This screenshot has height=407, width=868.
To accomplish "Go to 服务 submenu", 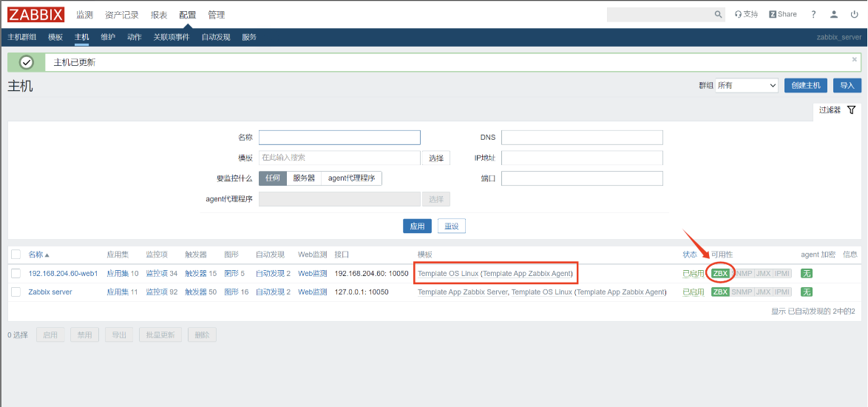I will point(249,37).
